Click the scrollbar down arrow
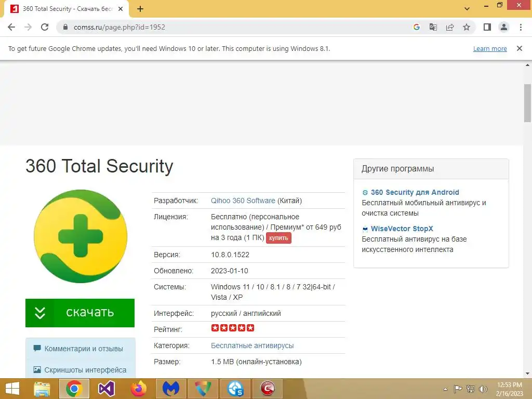The image size is (532, 399). (x=528, y=374)
